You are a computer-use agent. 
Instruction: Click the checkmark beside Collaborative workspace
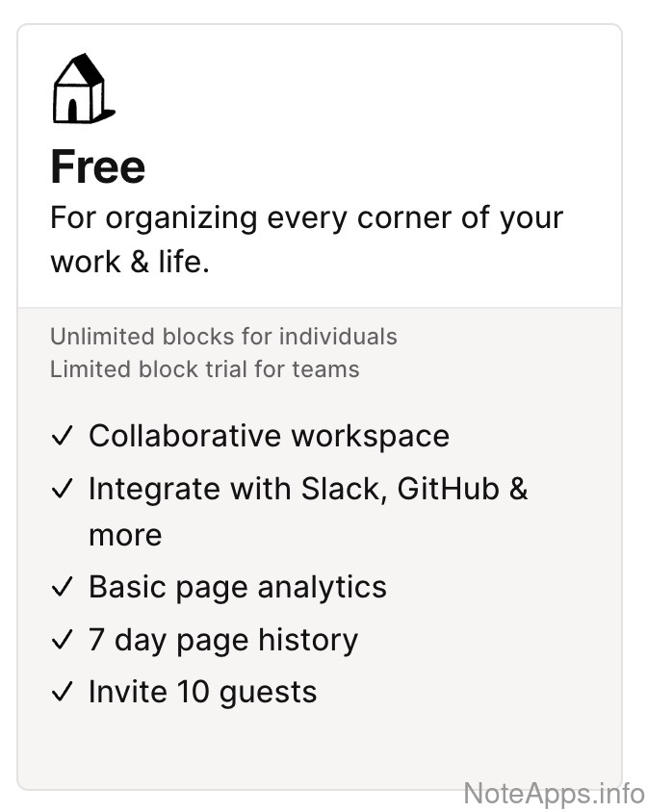(62, 437)
